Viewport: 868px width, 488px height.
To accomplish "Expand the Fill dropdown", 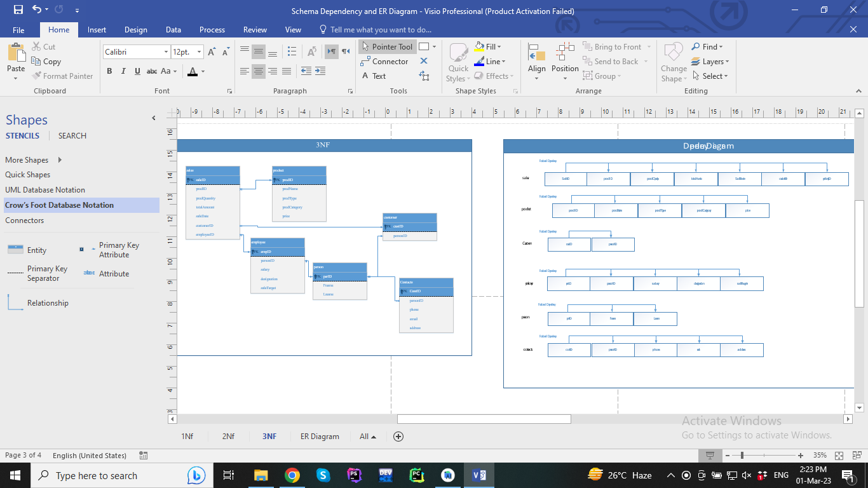I will (499, 47).
